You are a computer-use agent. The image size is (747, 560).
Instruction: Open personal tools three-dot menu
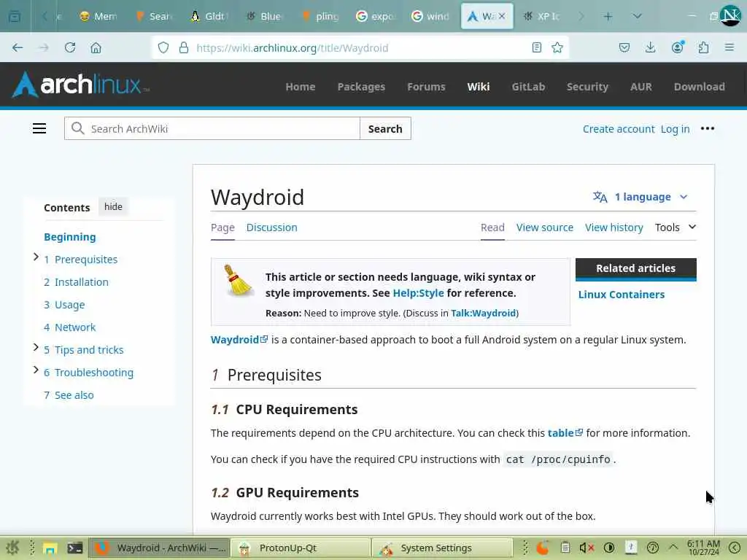click(708, 128)
